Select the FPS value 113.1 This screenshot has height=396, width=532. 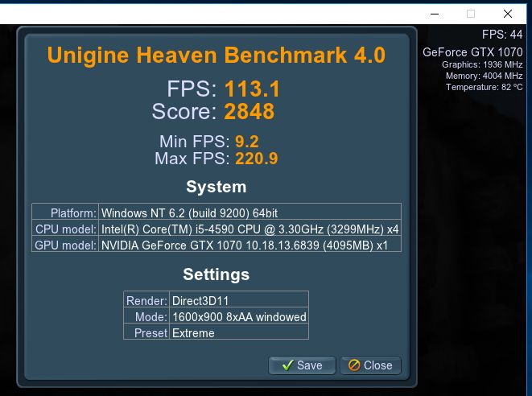point(253,89)
